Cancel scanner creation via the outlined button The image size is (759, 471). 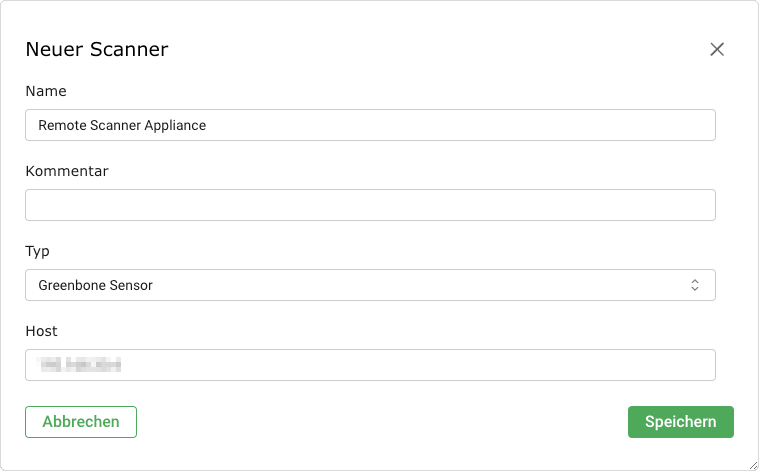tap(81, 422)
